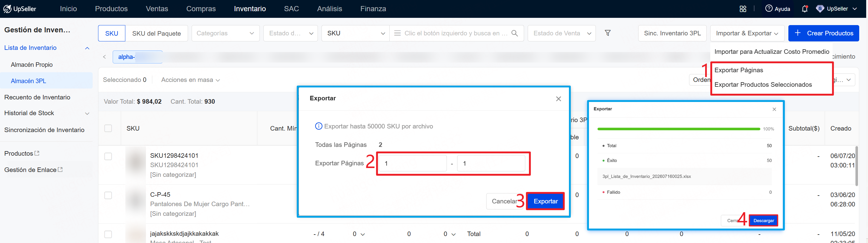The height and width of the screenshot is (243, 868).
Task: Click the info icon in Exportar dialog
Action: coord(318,126)
